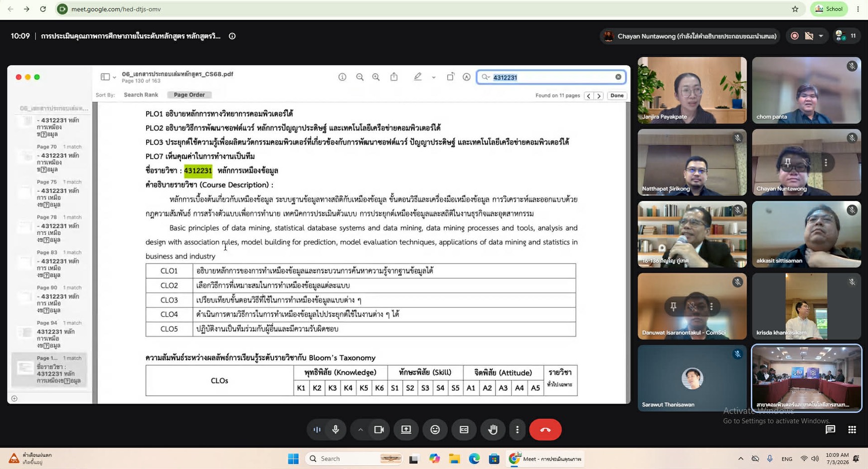This screenshot has width=868, height=469.
Task: Select the markup pen tool
Action: click(418, 77)
